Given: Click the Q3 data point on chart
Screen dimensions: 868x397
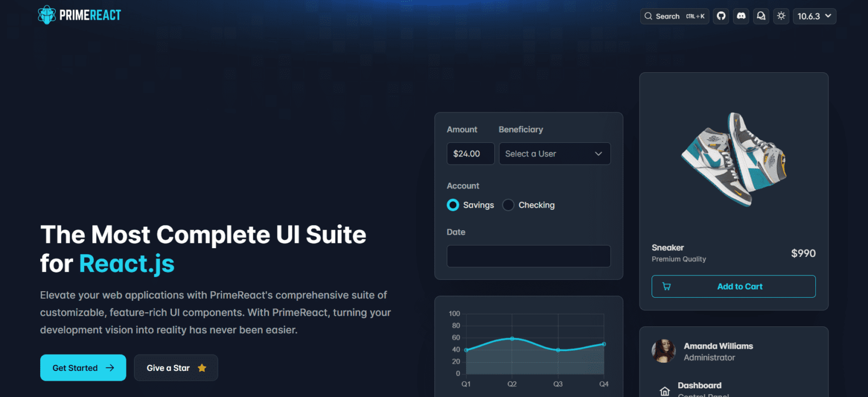Looking at the screenshot, I should coord(558,350).
